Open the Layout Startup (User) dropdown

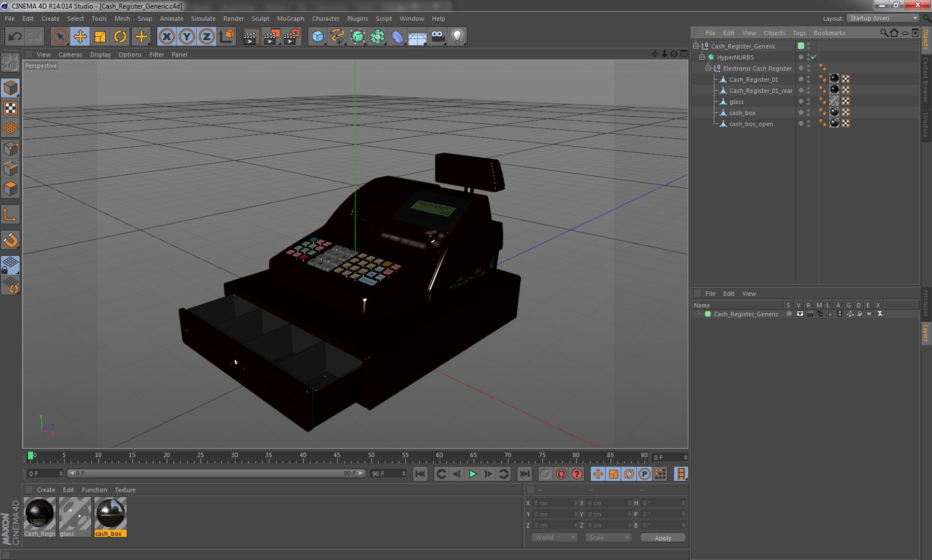tap(883, 18)
